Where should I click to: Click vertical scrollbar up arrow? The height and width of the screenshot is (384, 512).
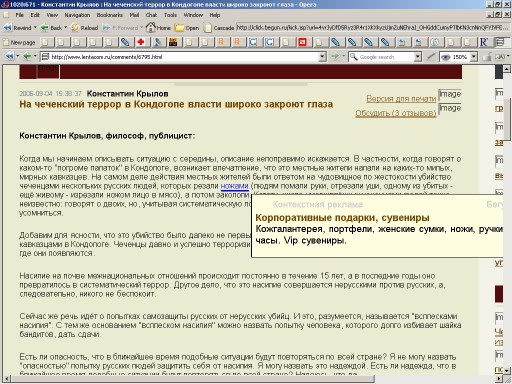[x=506, y=69]
